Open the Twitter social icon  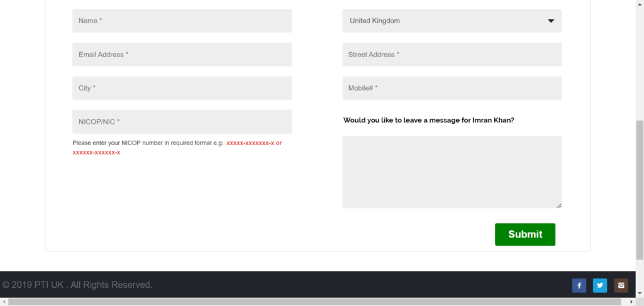pyautogui.click(x=600, y=285)
